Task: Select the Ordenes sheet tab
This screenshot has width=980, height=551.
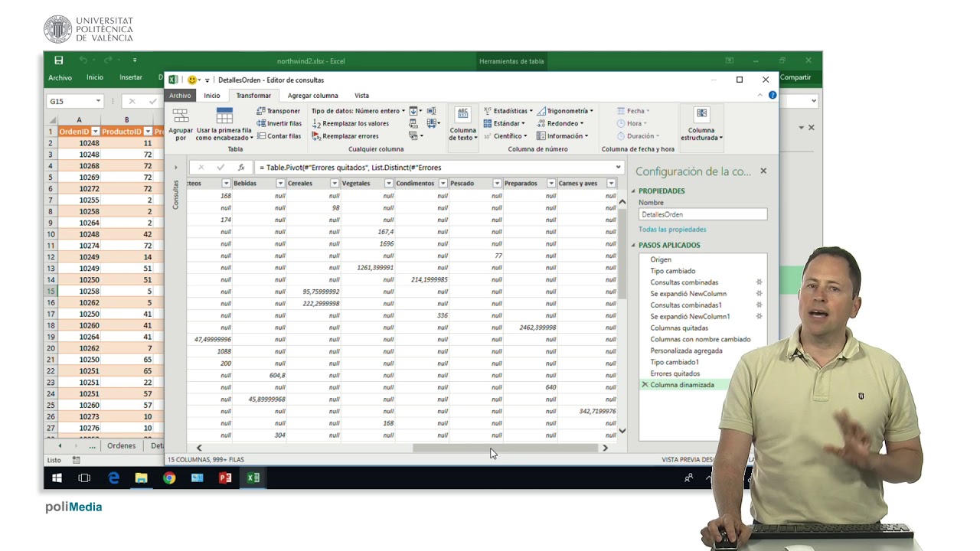Action: pyautogui.click(x=121, y=445)
